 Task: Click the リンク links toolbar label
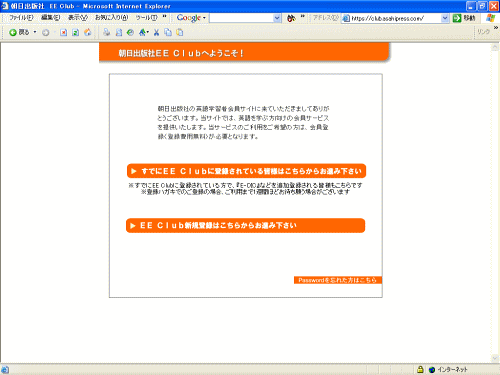[483, 32]
